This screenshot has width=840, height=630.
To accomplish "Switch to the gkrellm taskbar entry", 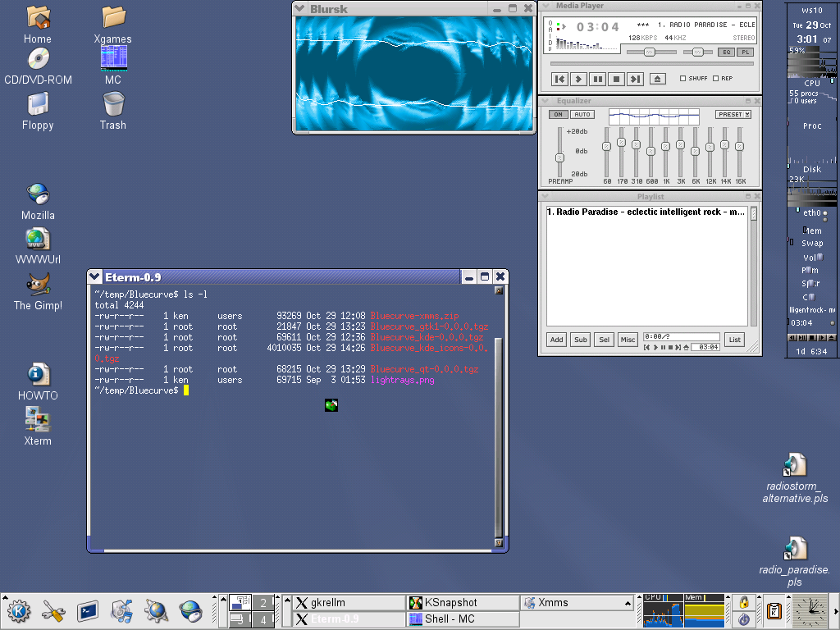I will tap(349, 603).
